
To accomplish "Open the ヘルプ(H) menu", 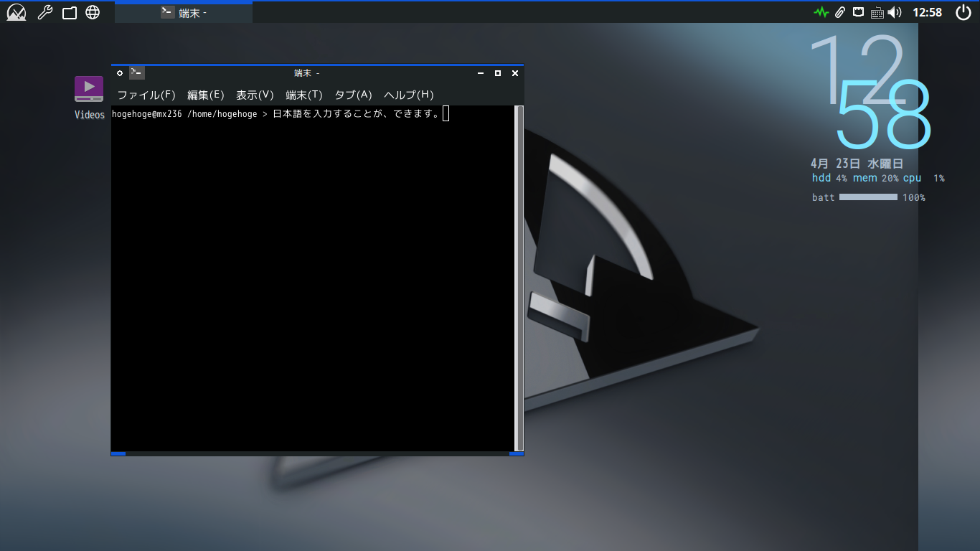I will [x=409, y=95].
